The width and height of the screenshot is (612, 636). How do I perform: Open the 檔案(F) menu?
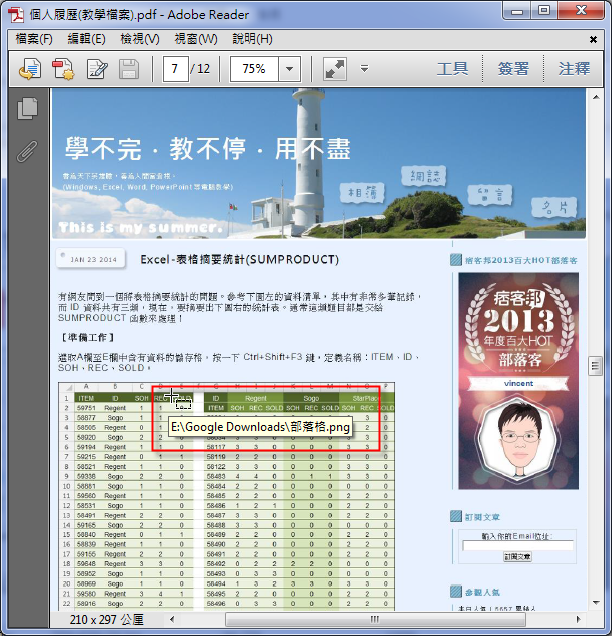point(34,39)
